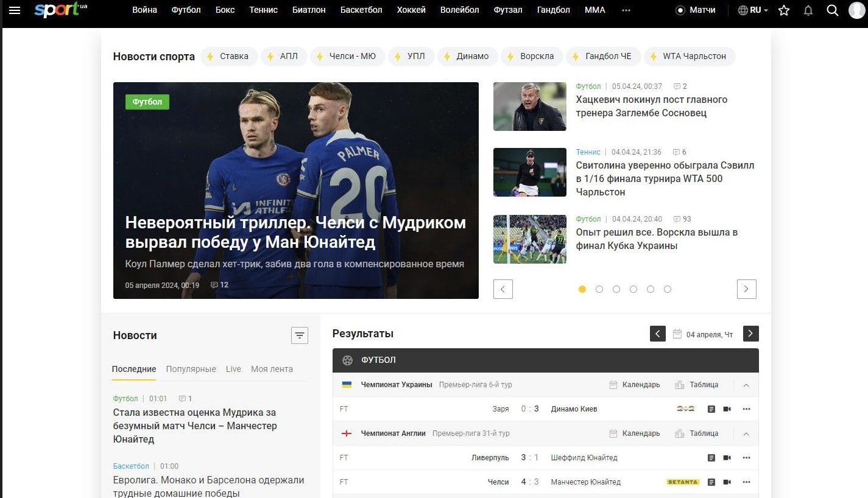Select second carousel dot
This screenshot has width=868, height=498.
tap(599, 289)
